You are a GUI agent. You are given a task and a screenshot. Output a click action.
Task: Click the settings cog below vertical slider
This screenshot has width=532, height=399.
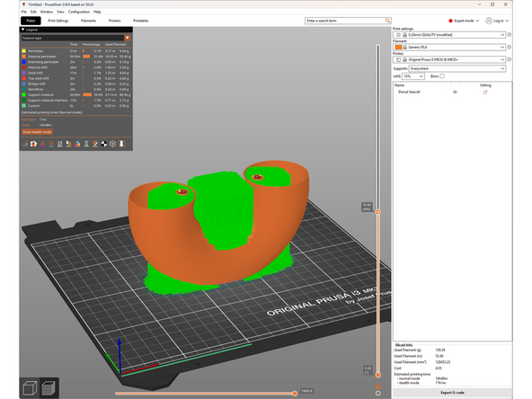tap(377, 394)
